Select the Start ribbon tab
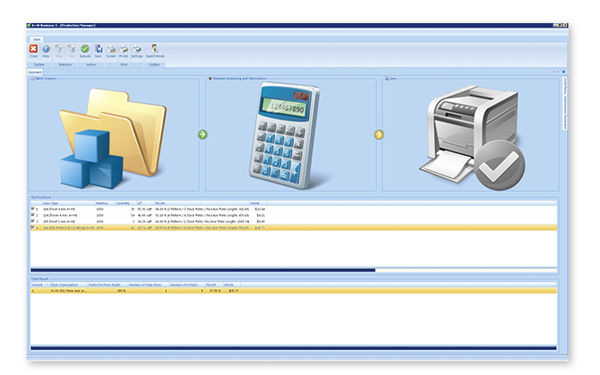Screen dimensions: 600x375 36,39
